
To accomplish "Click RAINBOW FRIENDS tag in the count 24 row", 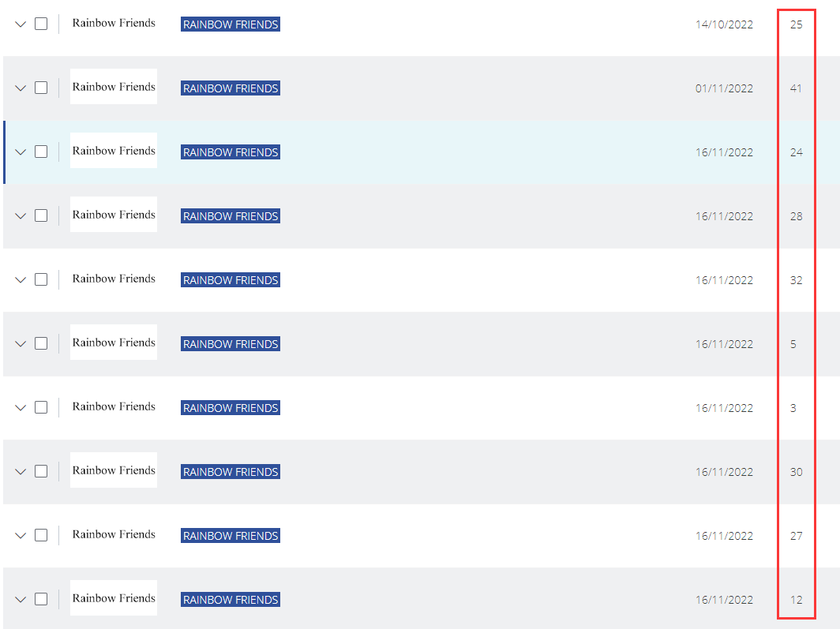I will 231,152.
